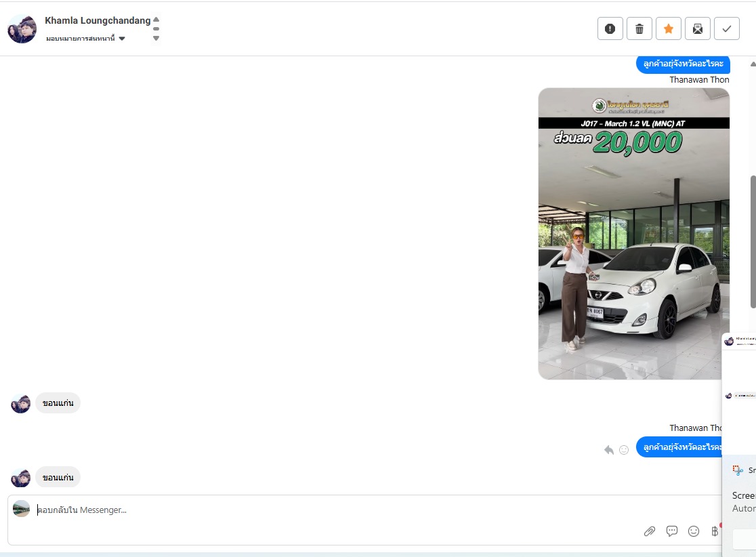Attach a file with paperclip icon

650,531
